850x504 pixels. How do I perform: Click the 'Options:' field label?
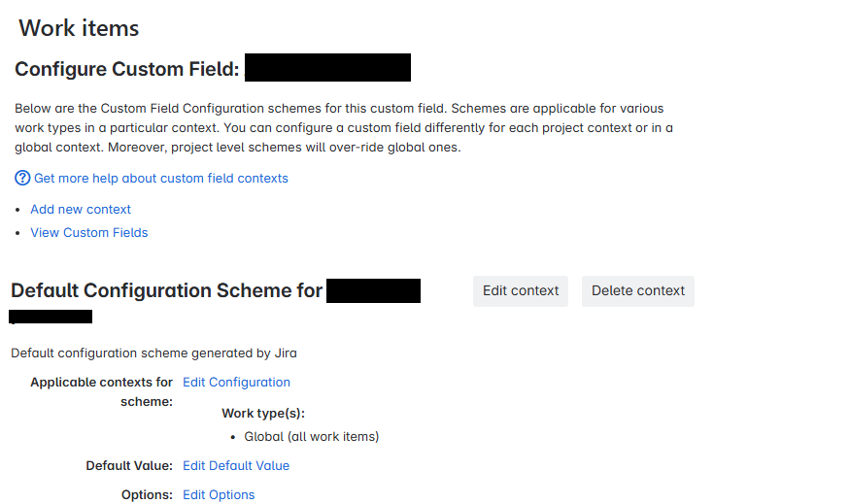[147, 495]
